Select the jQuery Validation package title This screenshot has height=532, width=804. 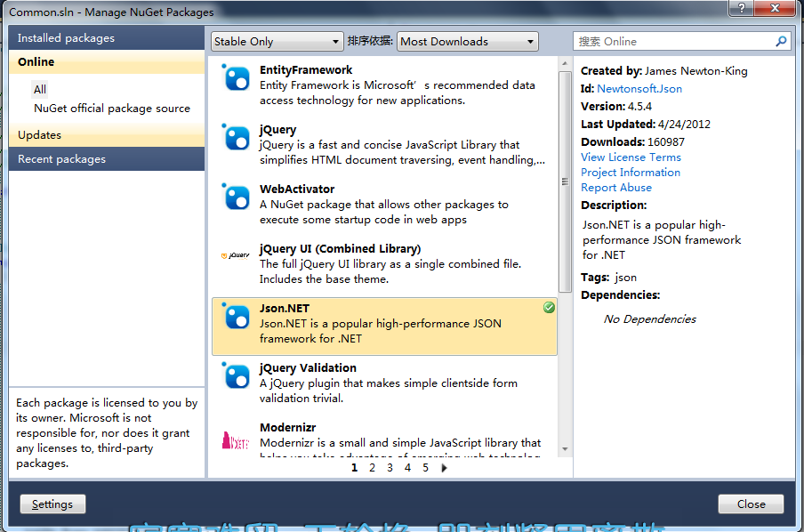tap(308, 367)
